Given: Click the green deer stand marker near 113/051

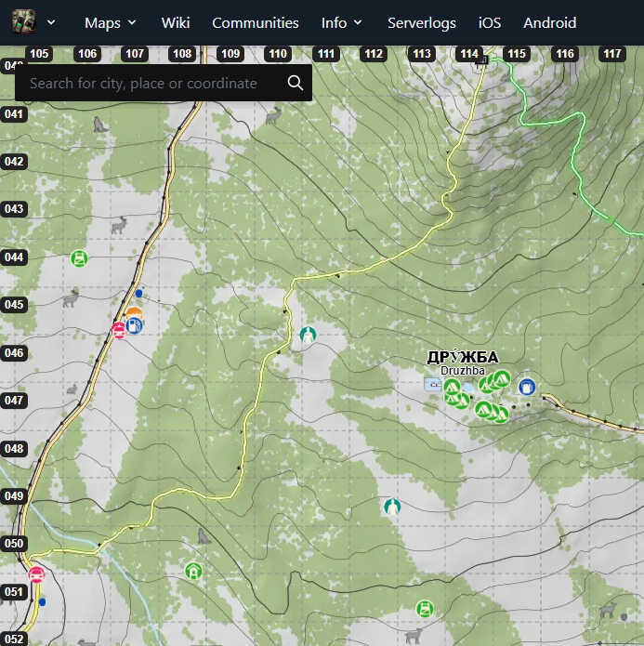Looking at the screenshot, I should (425, 609).
